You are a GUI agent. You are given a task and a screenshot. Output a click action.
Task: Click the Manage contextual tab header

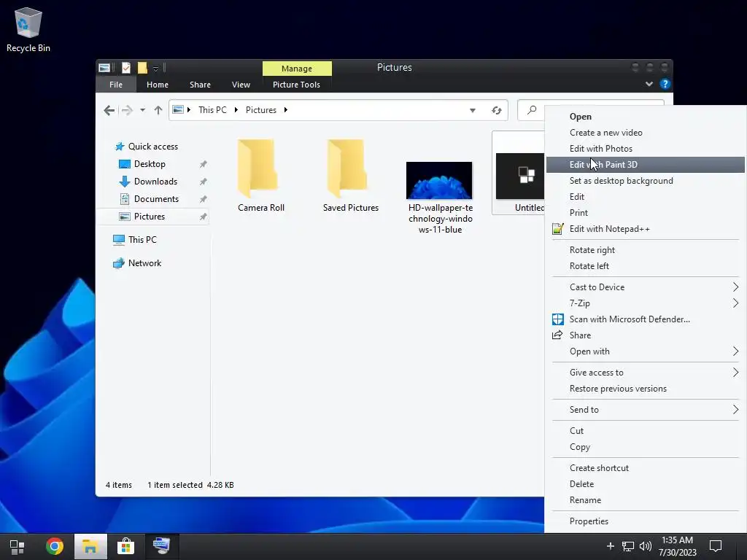tap(297, 68)
